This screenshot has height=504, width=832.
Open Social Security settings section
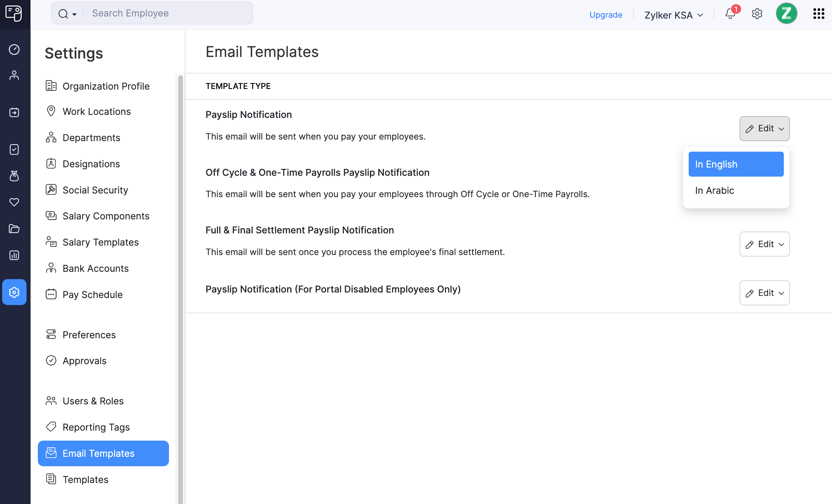point(96,189)
